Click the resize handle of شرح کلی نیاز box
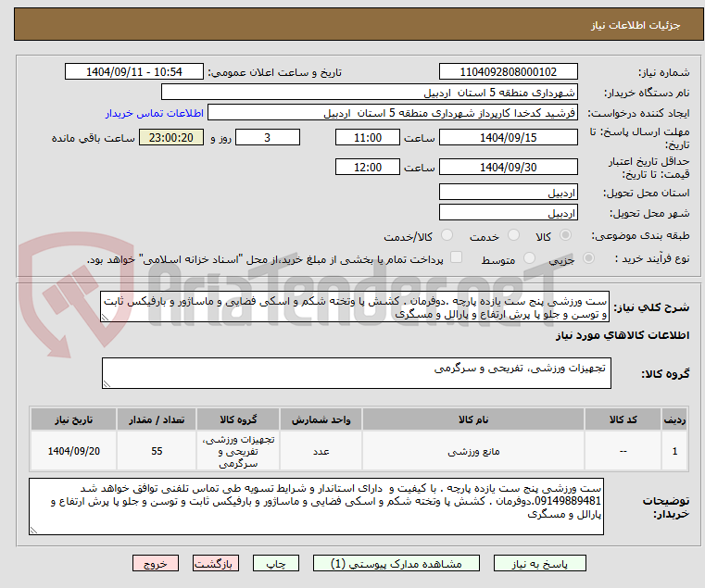This screenshot has width=705, height=588. point(106,318)
